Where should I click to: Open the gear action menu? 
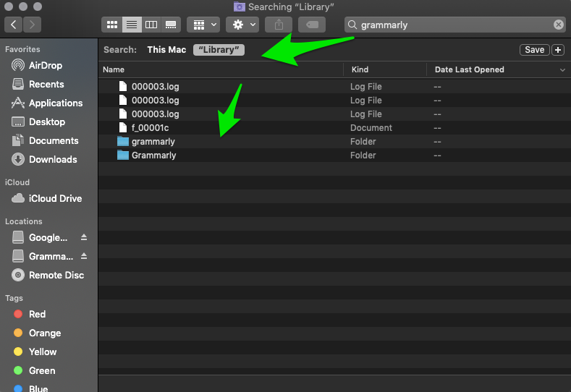pyautogui.click(x=242, y=25)
